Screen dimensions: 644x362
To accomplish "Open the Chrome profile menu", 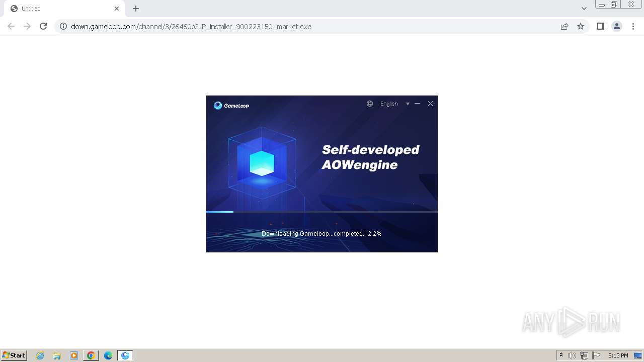I will 617,26.
